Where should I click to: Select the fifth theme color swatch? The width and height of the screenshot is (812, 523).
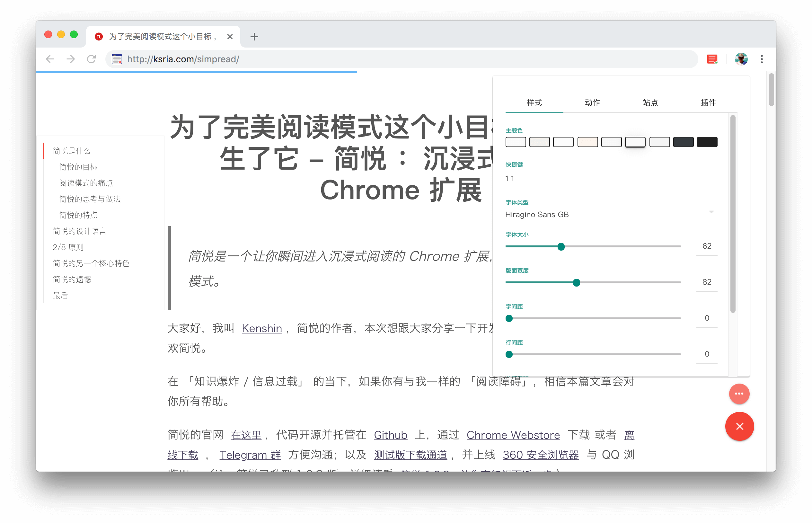tap(611, 142)
